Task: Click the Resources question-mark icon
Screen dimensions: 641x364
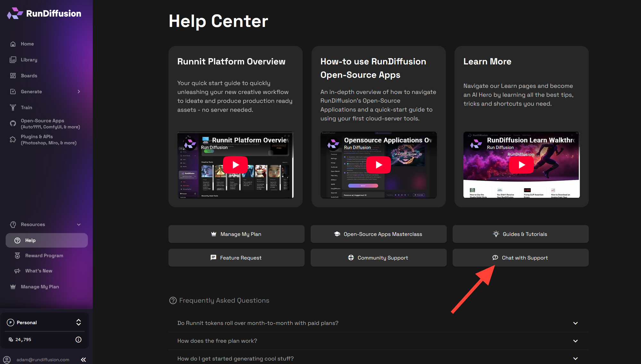Action: [13, 225]
